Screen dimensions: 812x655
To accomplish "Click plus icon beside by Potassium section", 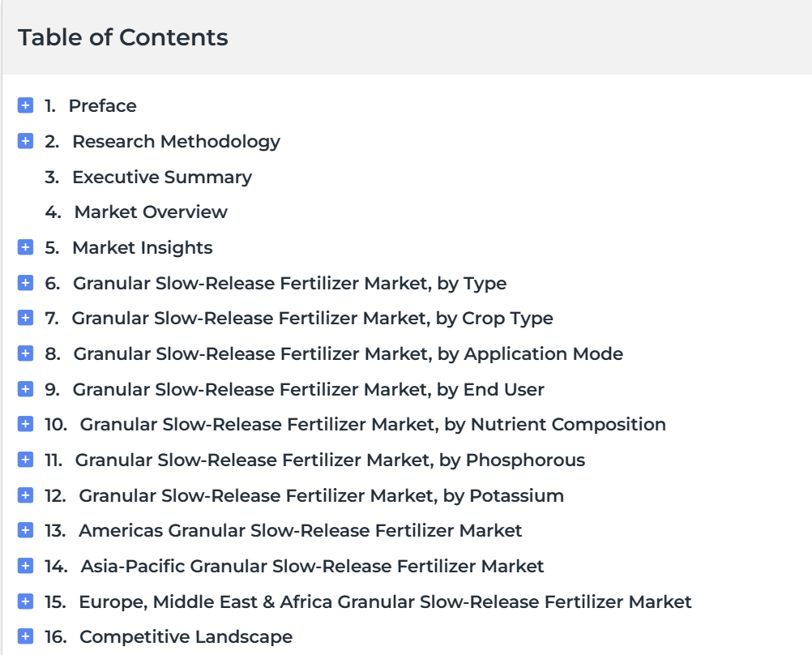I will pos(25,495).
